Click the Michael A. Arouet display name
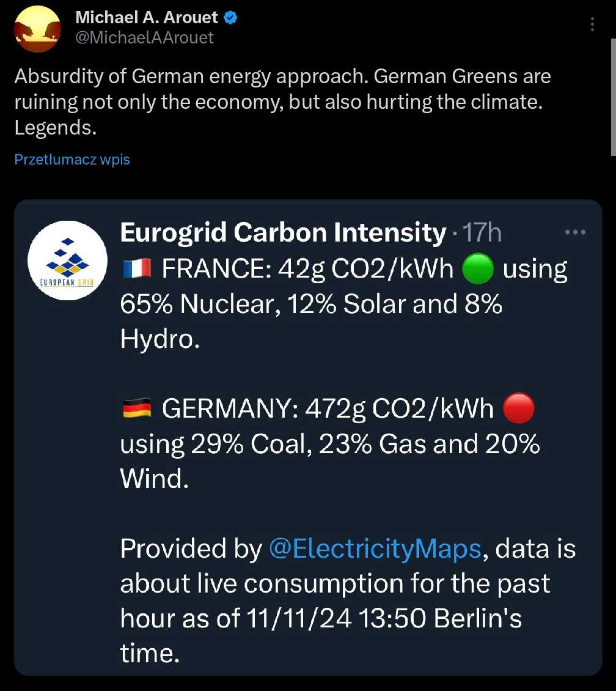Screen dimensions: 616x691 tap(147, 18)
